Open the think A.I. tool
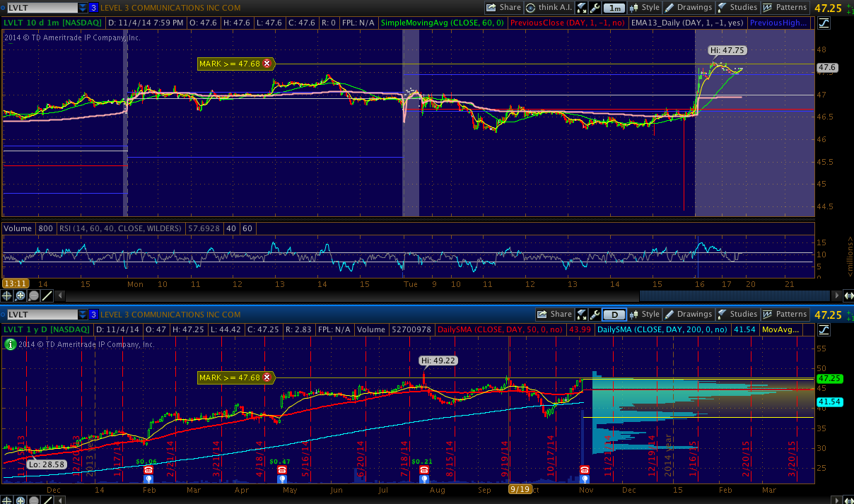Viewport: 854px width, 504px height. coord(549,8)
